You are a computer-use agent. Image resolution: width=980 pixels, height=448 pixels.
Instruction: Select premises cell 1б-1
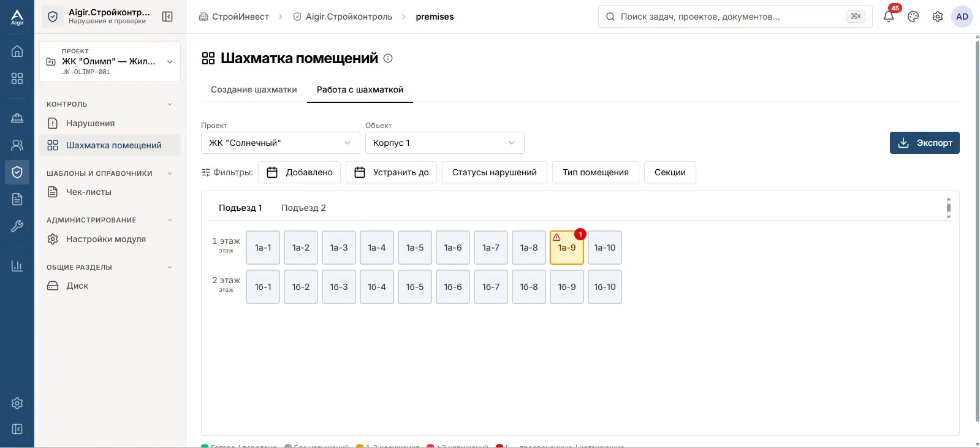[x=263, y=287]
